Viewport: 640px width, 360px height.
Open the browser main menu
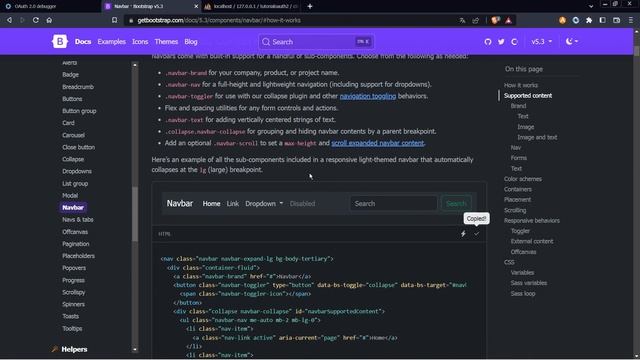(631, 20)
